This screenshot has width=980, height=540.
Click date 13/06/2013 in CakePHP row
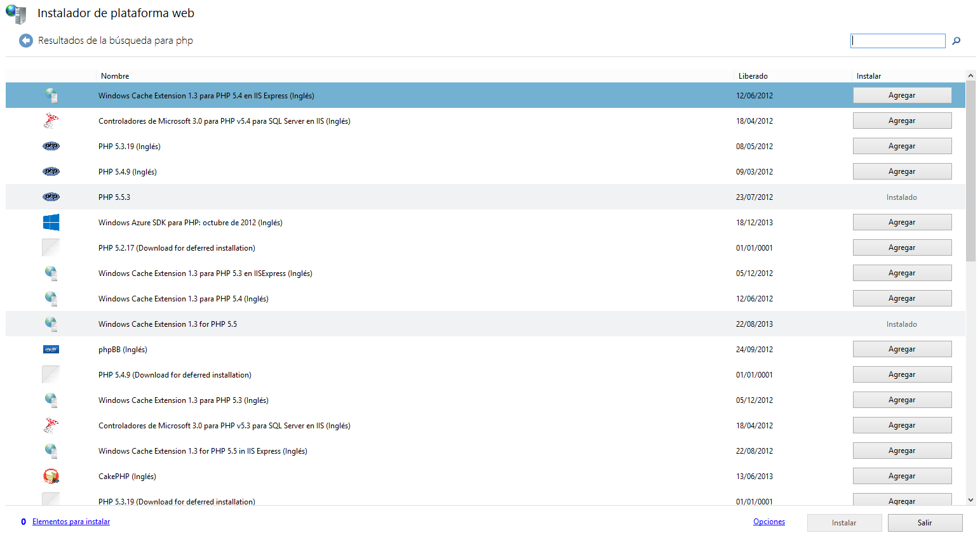tap(755, 477)
